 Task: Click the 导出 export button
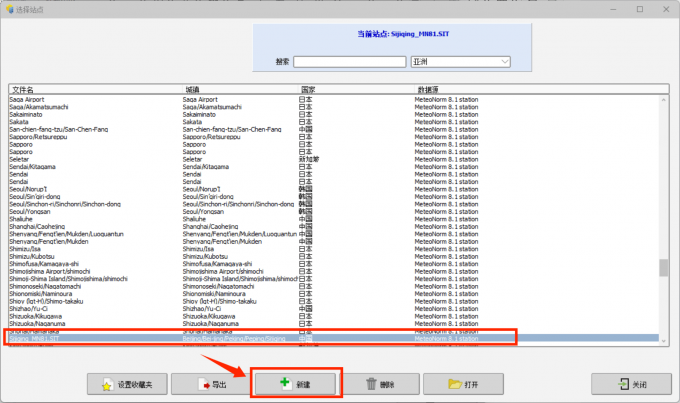tap(211, 384)
